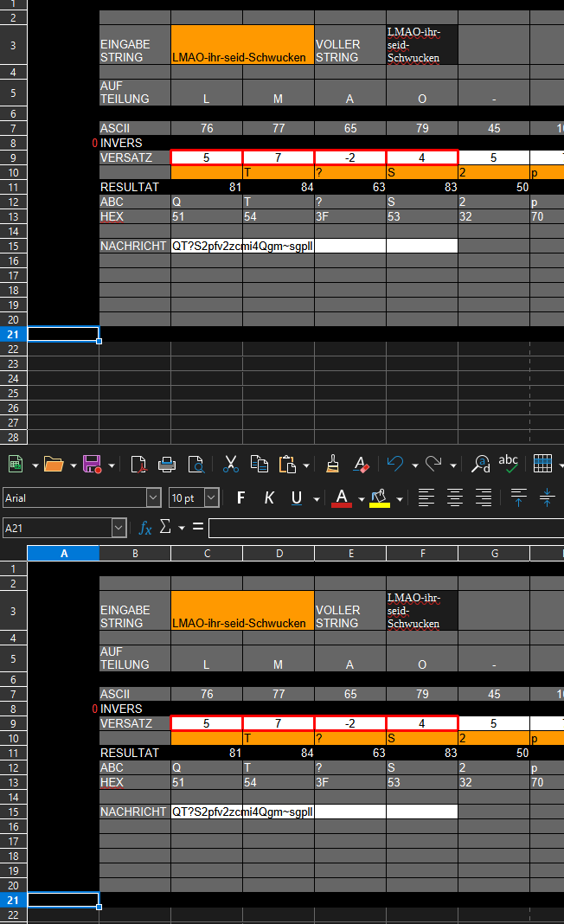Click the table grid icon after spelling
Image resolution: width=564 pixels, height=924 pixels.
click(542, 465)
